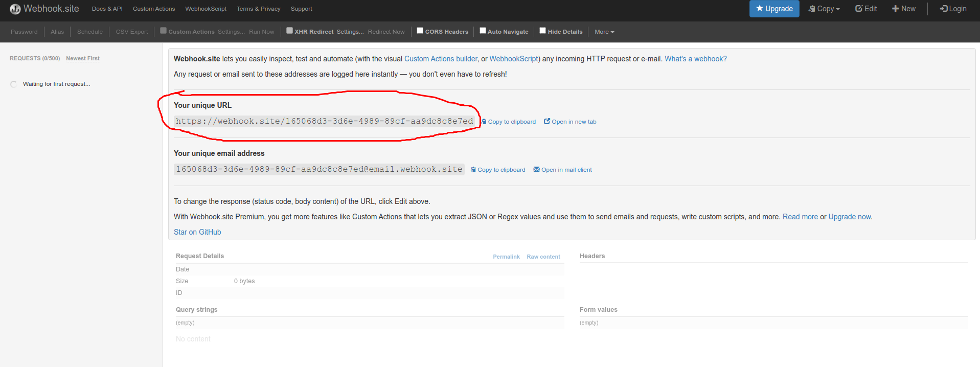Open the Copy dropdown menu

click(824, 9)
